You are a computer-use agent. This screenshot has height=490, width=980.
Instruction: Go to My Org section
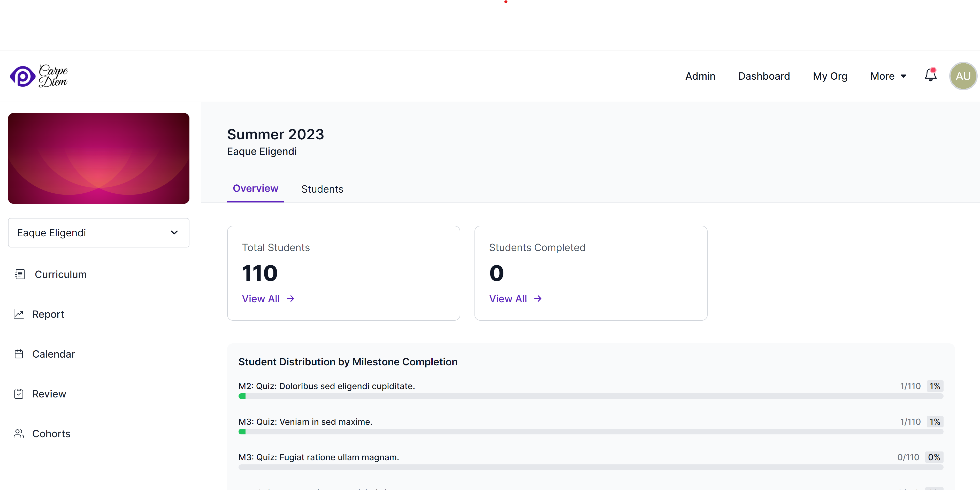(x=830, y=76)
